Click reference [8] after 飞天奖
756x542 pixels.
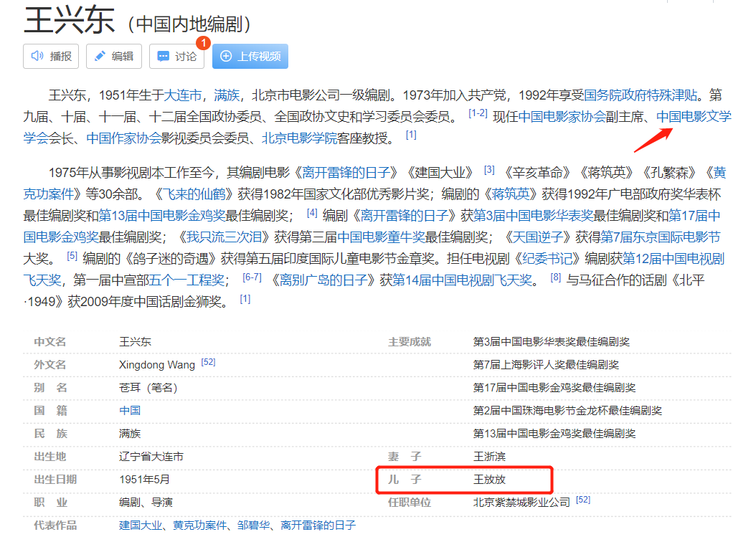[556, 277]
